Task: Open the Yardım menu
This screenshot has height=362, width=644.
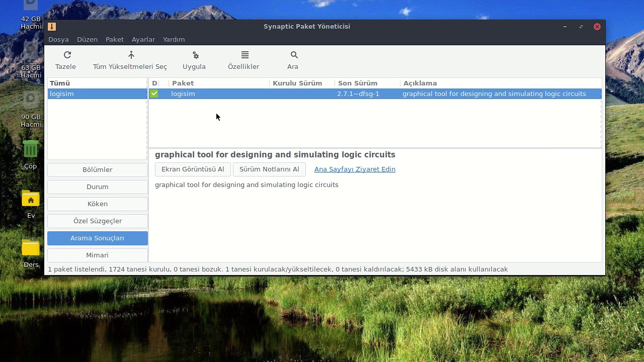Action: click(174, 39)
